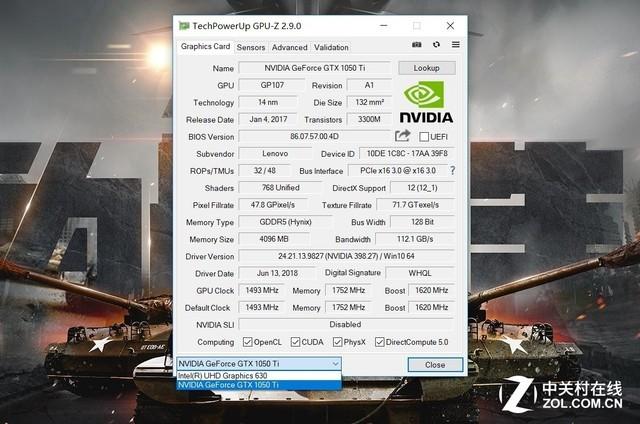Toggle the CUDA checkbox
The image size is (640, 424).
tap(297, 342)
